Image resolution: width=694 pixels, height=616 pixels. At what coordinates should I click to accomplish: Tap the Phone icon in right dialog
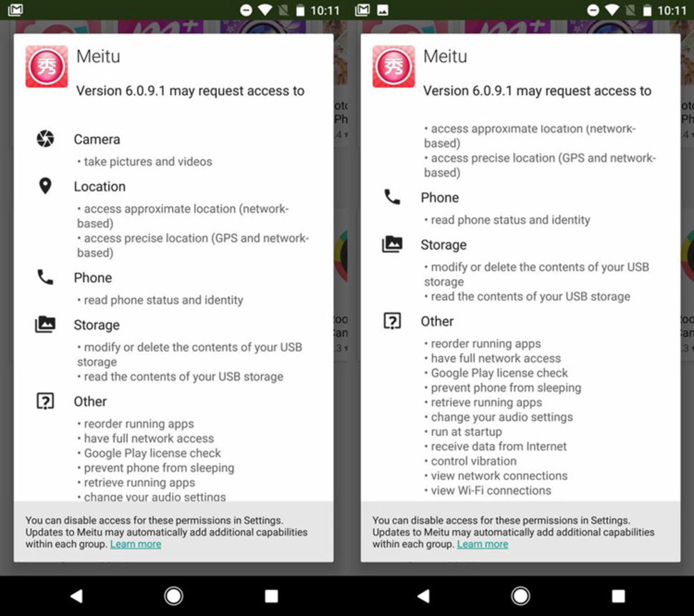click(392, 197)
